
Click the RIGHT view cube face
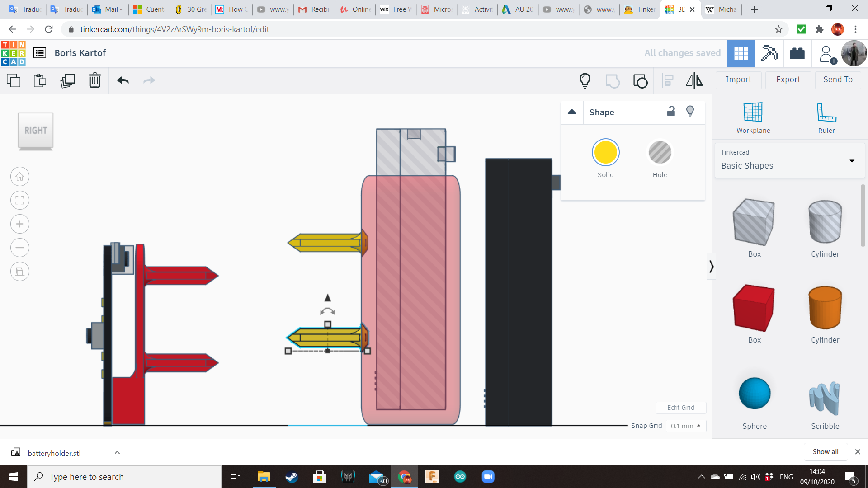pyautogui.click(x=36, y=130)
